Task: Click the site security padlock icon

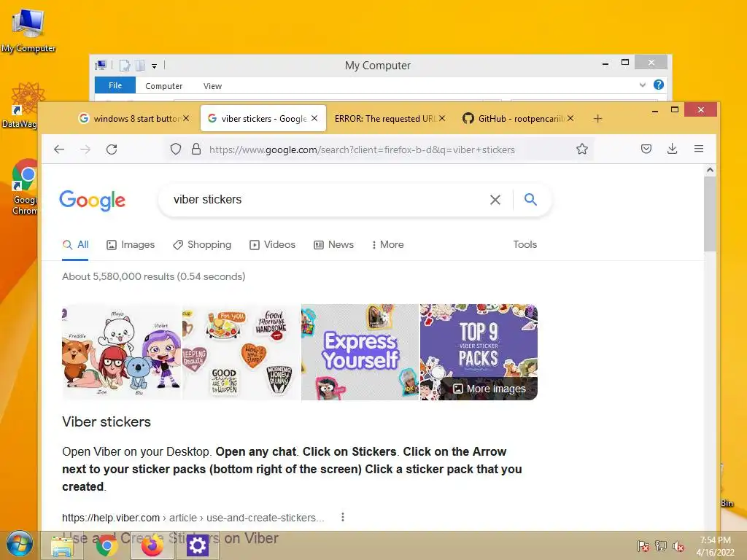Action: tap(196, 149)
